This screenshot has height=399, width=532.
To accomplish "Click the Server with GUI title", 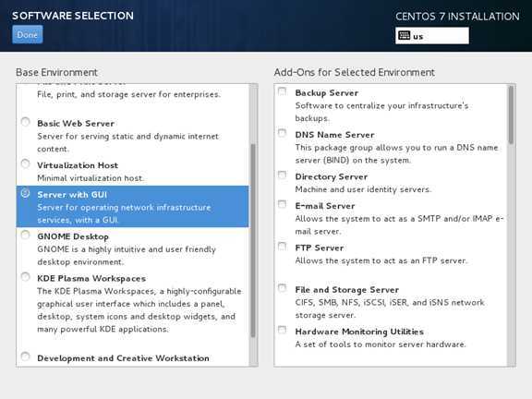I will (72, 195).
